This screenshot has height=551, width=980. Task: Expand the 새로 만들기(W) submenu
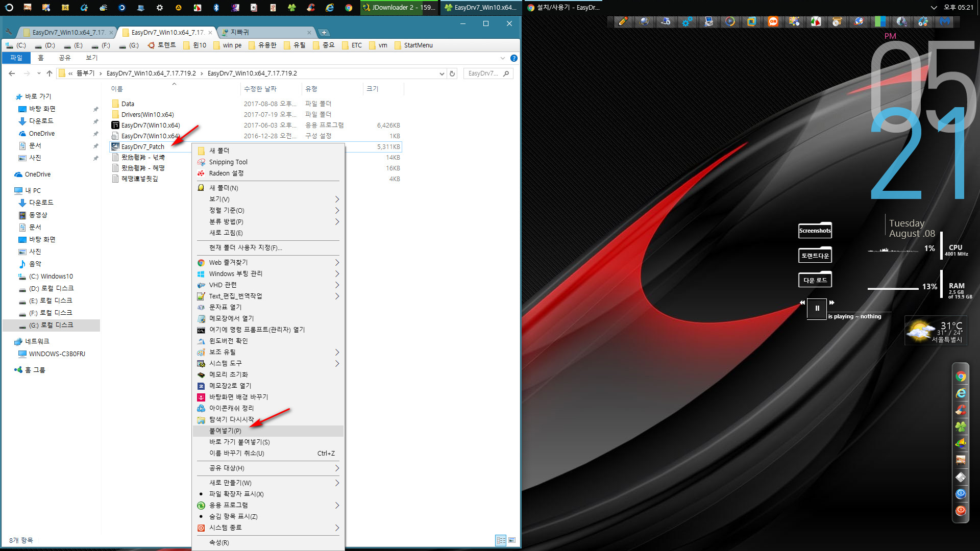268,483
